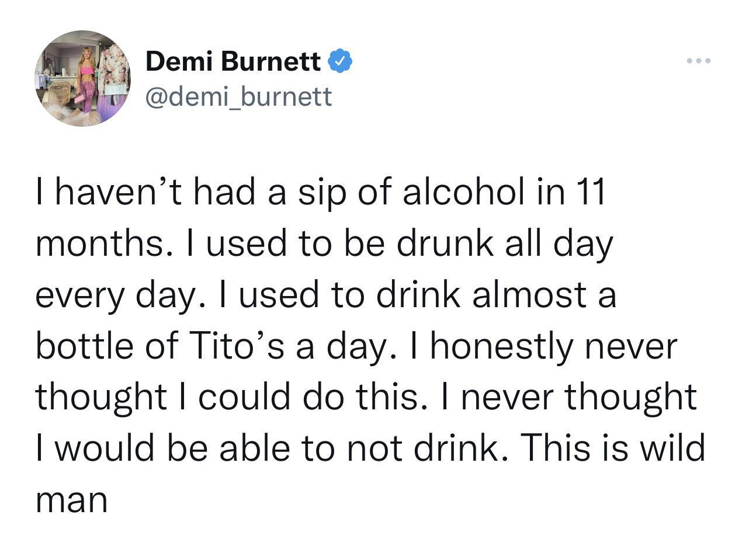Click the floral jacket in the profile photo

(113, 70)
